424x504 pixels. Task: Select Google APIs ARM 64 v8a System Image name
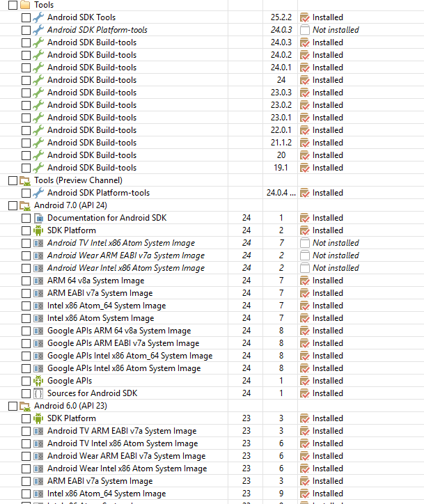click(119, 331)
